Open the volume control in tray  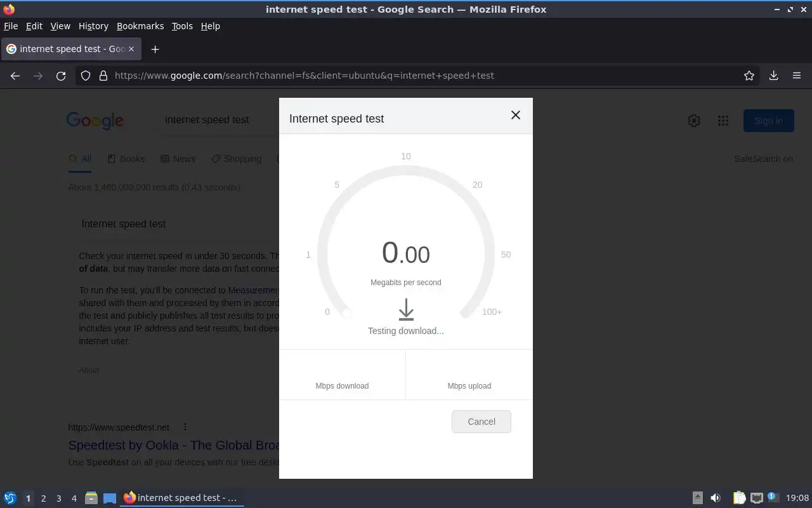coord(716,498)
